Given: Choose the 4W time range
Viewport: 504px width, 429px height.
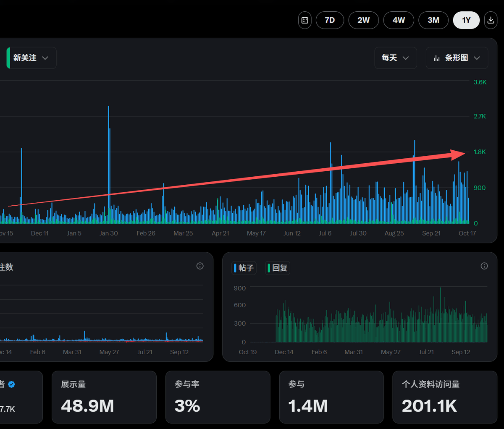Looking at the screenshot, I should point(399,20).
